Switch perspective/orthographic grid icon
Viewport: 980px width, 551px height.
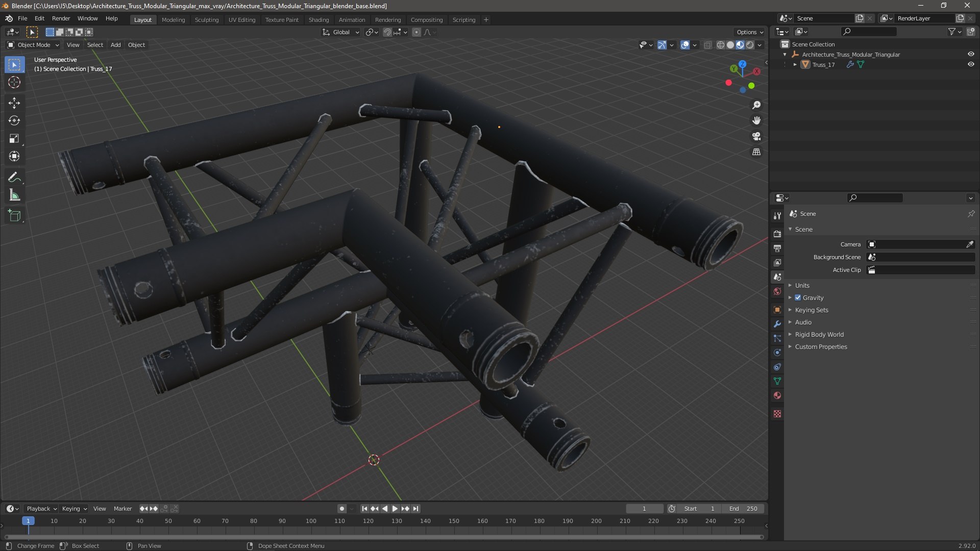(x=756, y=152)
